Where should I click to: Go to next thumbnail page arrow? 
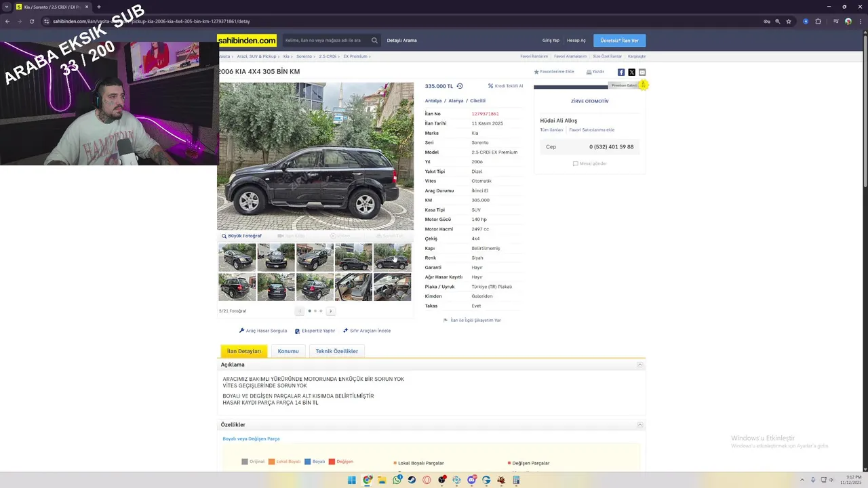tap(330, 311)
